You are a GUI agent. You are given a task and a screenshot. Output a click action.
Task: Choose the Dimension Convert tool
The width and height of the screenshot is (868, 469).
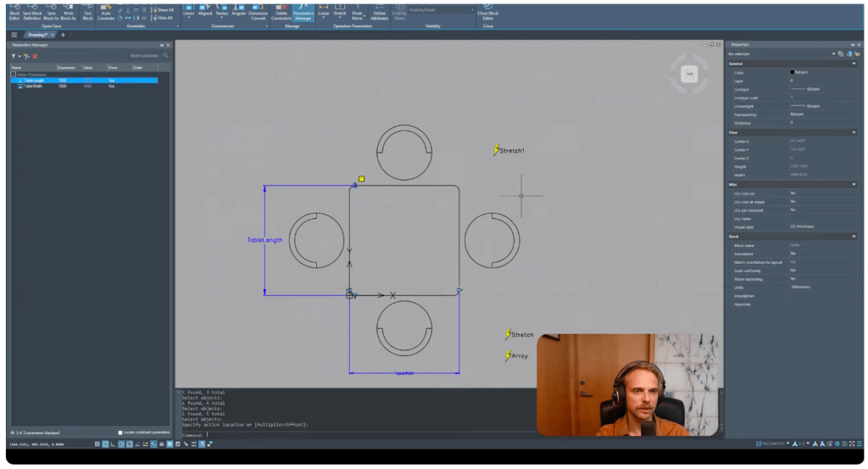258,13
